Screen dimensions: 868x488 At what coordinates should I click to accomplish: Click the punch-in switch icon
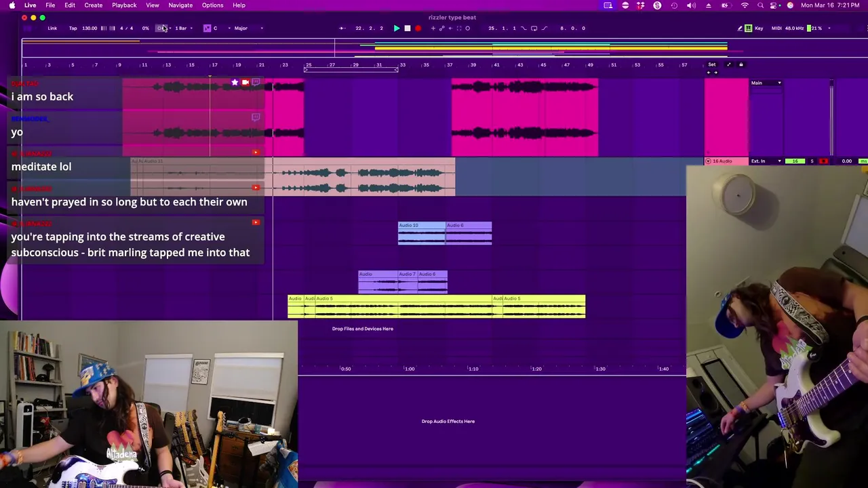[x=524, y=28]
